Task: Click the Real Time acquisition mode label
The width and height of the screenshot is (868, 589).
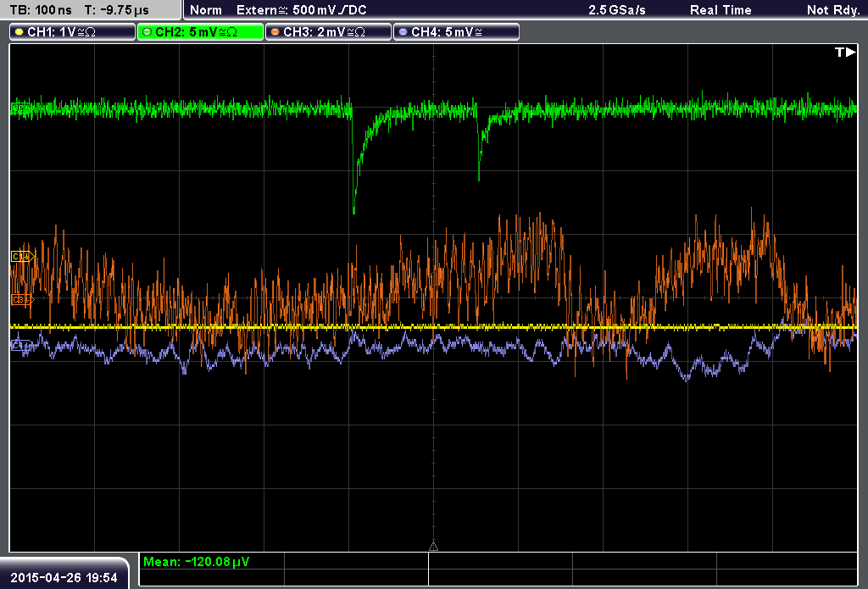Action: [x=721, y=10]
